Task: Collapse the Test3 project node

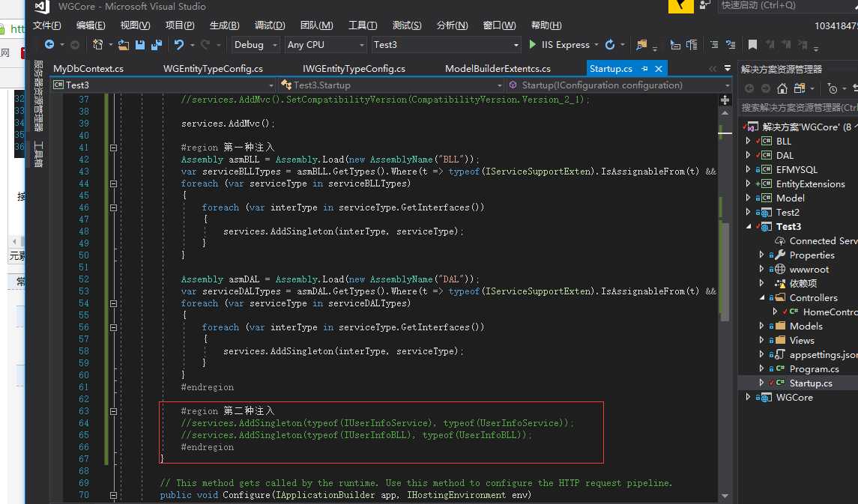Action: 748,226
